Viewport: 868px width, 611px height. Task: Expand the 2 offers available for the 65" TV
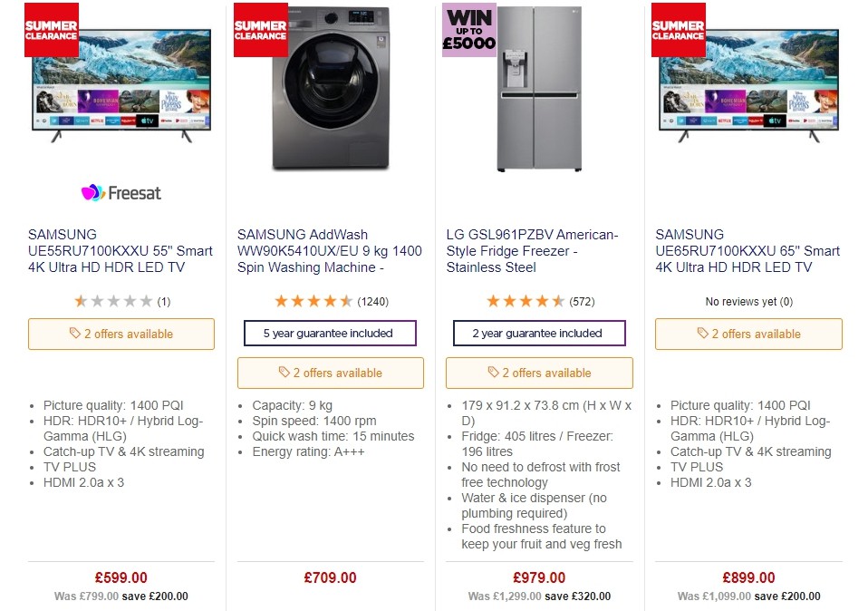point(748,334)
